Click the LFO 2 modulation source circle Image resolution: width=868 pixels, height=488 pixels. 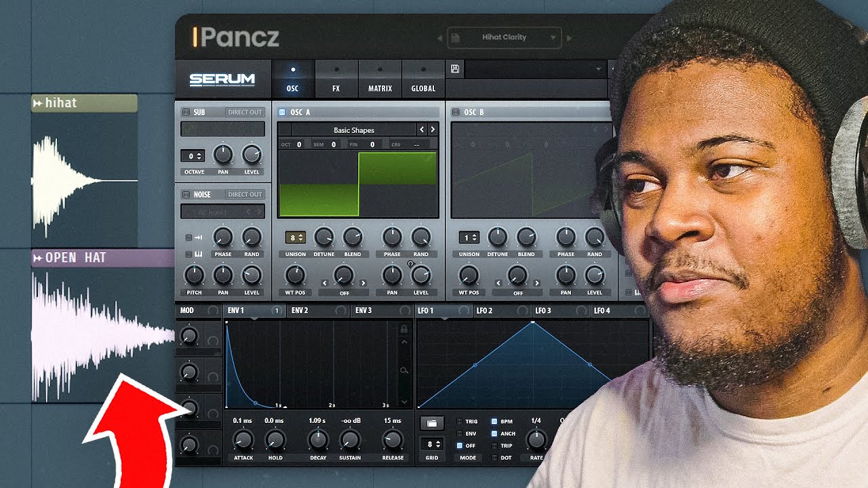tap(523, 310)
